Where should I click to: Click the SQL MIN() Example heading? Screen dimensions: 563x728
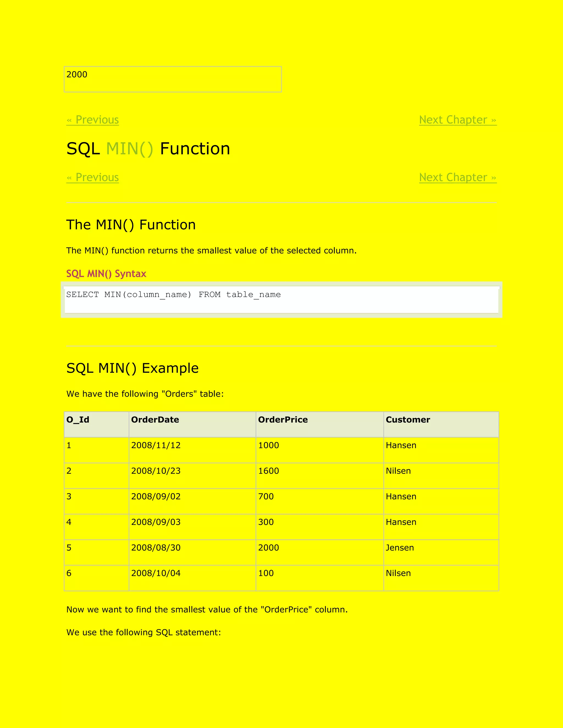coord(133,368)
